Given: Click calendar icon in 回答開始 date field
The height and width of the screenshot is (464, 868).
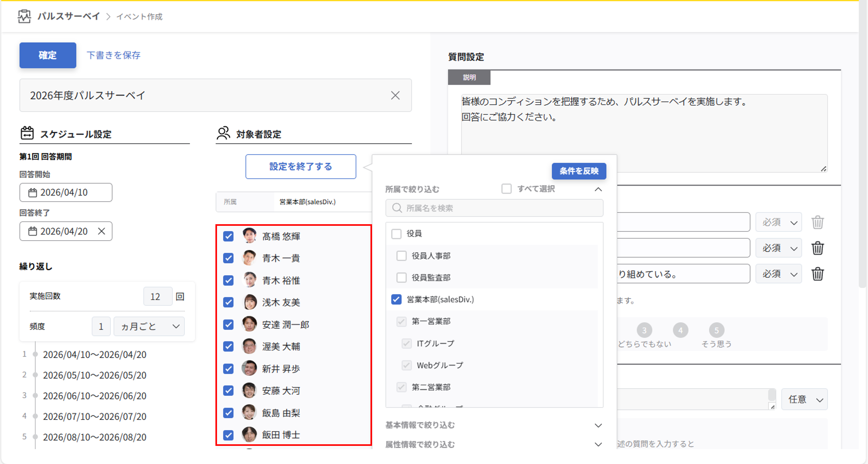Looking at the screenshot, I should coord(32,193).
